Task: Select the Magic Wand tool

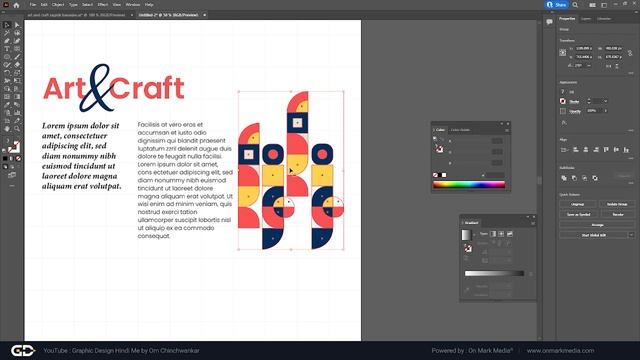Action: [x=7, y=33]
